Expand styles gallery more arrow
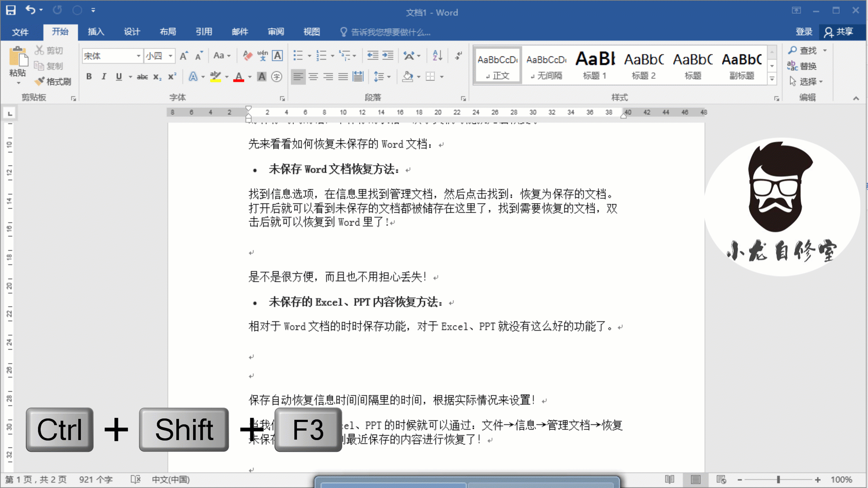Screen dimensions: 868x488 pos(772,79)
